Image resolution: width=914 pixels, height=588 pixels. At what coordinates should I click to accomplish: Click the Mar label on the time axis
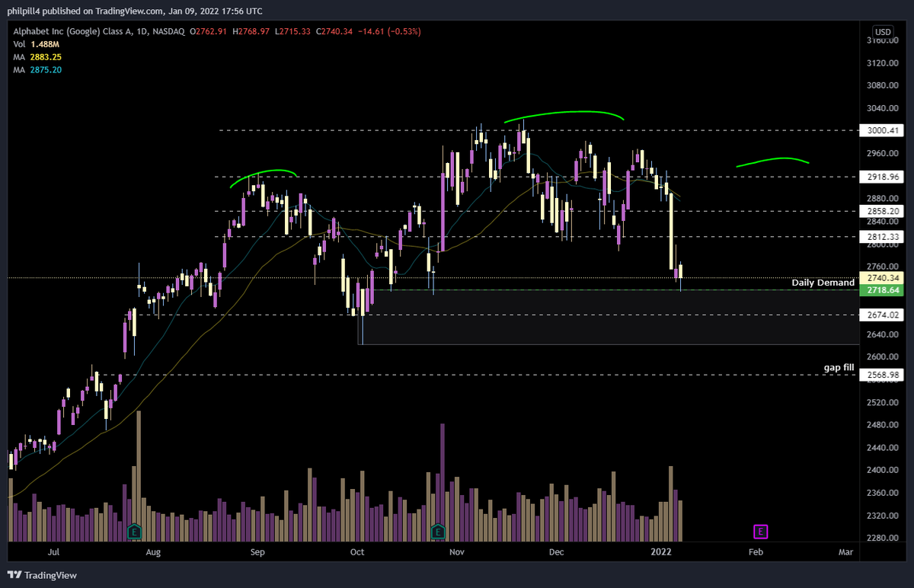[845, 551]
